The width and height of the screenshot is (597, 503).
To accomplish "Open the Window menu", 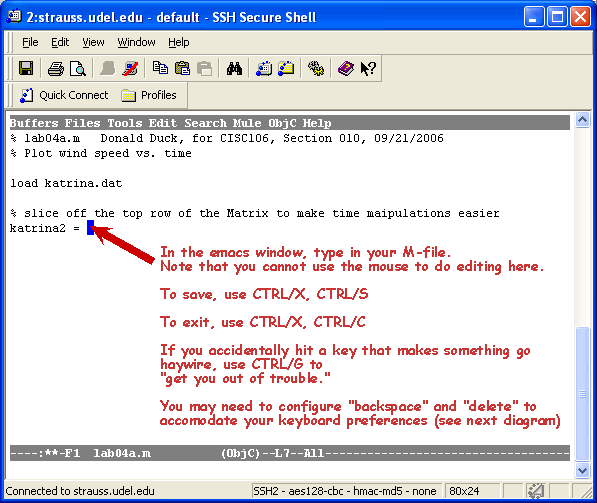I will point(136,42).
